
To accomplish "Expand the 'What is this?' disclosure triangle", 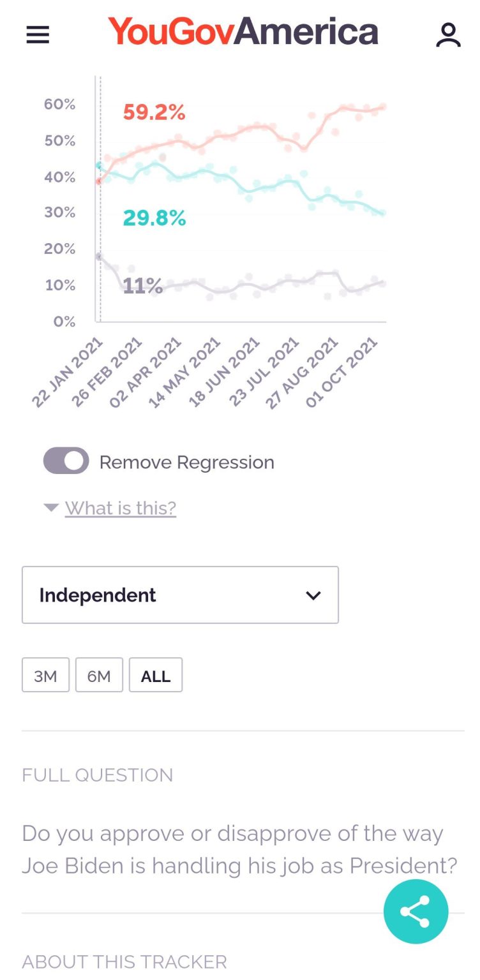I will [x=51, y=508].
